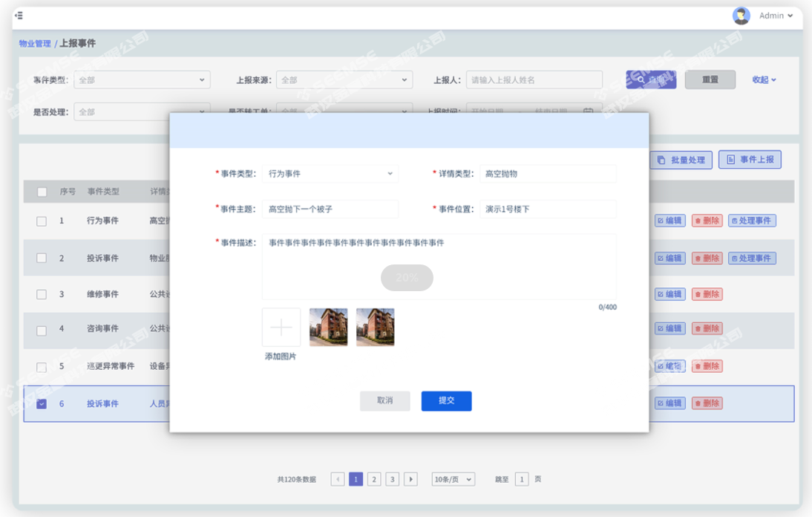
Task: Delete row 4 with 删除 button
Action: pyautogui.click(x=707, y=328)
